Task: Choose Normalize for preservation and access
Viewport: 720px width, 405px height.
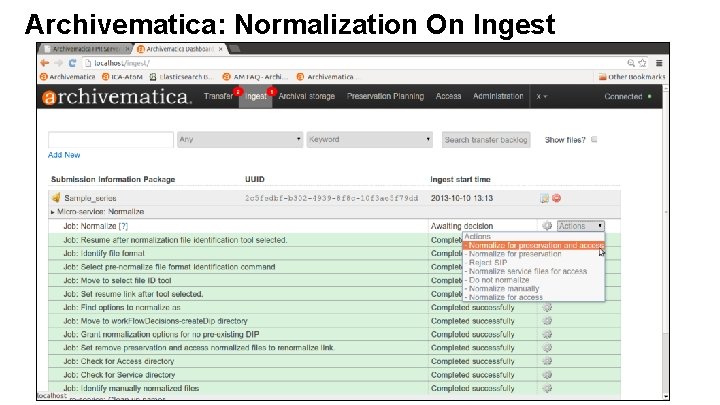Action: pos(534,246)
